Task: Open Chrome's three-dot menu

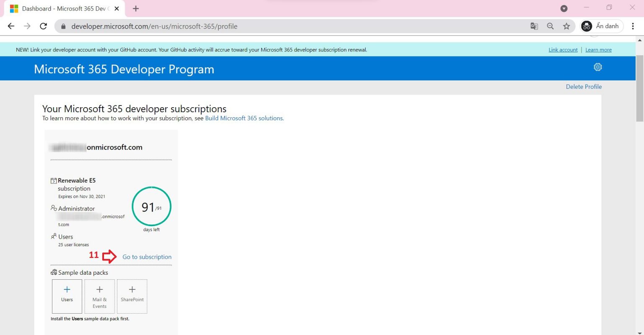Action: click(633, 26)
